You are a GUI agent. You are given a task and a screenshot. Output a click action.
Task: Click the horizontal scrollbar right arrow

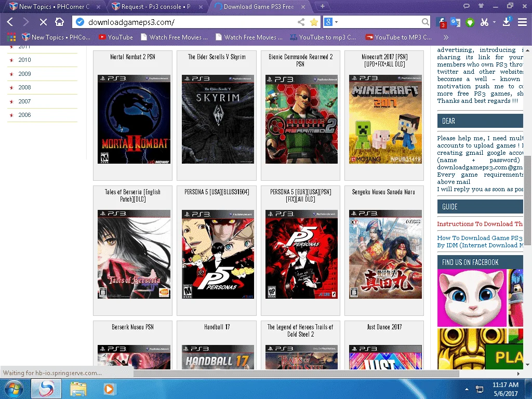[518, 374]
